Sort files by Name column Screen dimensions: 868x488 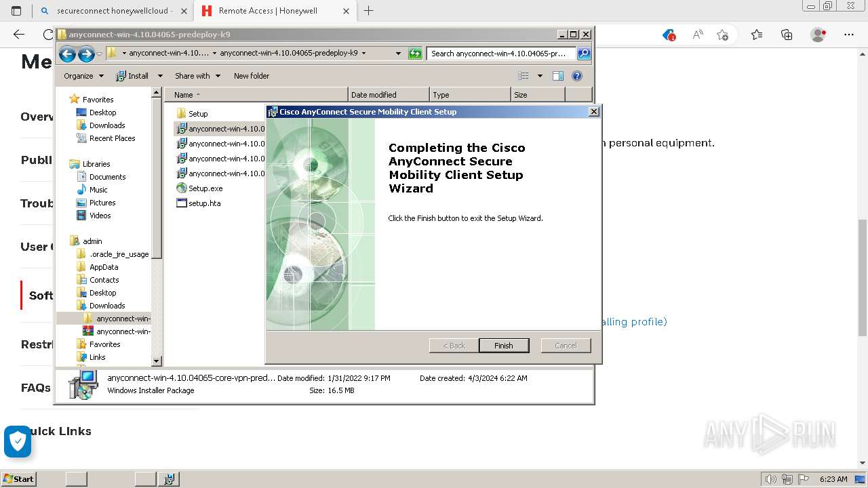tap(256, 95)
